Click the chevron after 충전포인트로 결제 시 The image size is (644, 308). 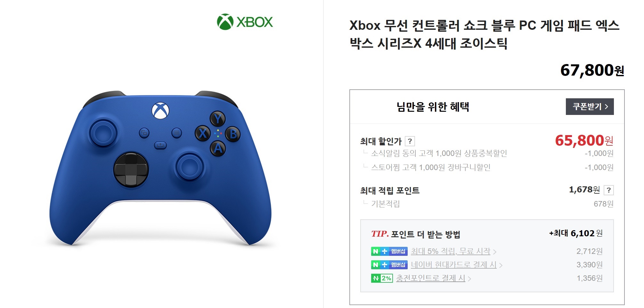(469, 279)
